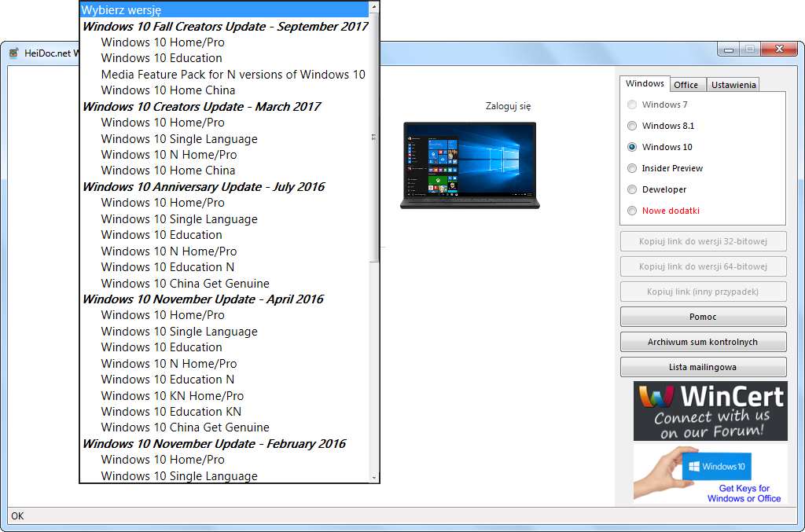Click the Lista mailingowa button

click(x=703, y=367)
